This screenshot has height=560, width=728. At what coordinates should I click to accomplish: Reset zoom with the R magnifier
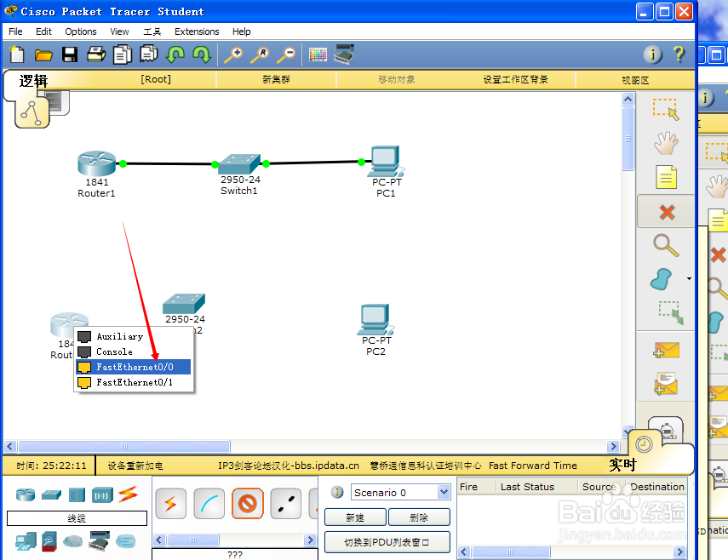260,54
